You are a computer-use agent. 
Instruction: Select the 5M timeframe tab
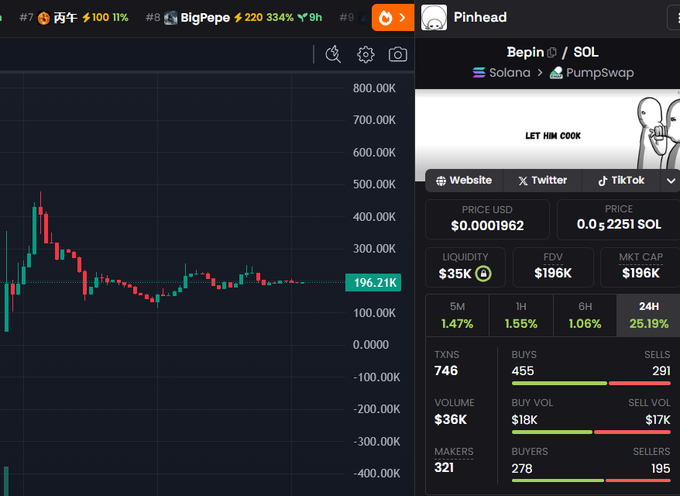pos(457,315)
